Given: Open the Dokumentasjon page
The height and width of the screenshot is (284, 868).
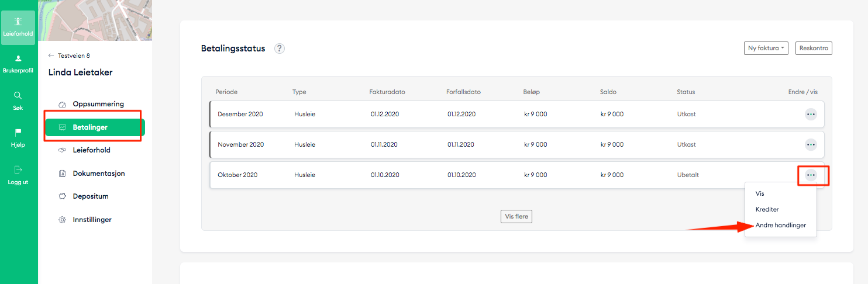Looking at the screenshot, I should coord(98,174).
